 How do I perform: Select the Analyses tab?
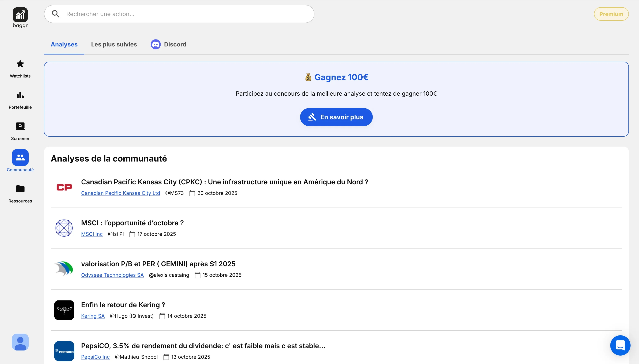(x=64, y=45)
